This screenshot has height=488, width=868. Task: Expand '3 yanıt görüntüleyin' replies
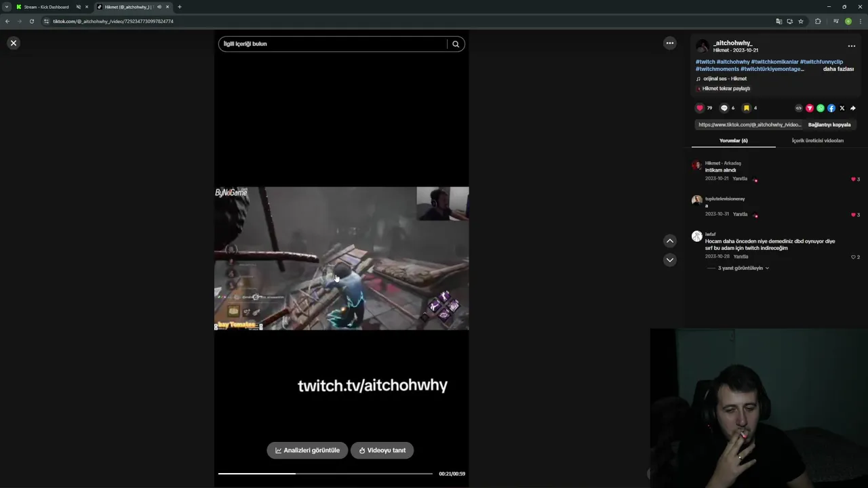coord(743,268)
